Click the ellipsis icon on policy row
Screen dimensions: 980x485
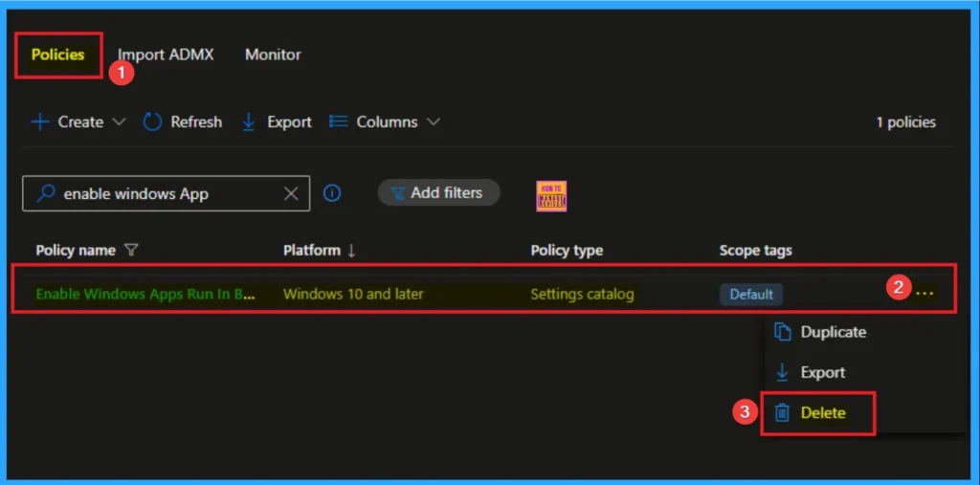(x=924, y=294)
